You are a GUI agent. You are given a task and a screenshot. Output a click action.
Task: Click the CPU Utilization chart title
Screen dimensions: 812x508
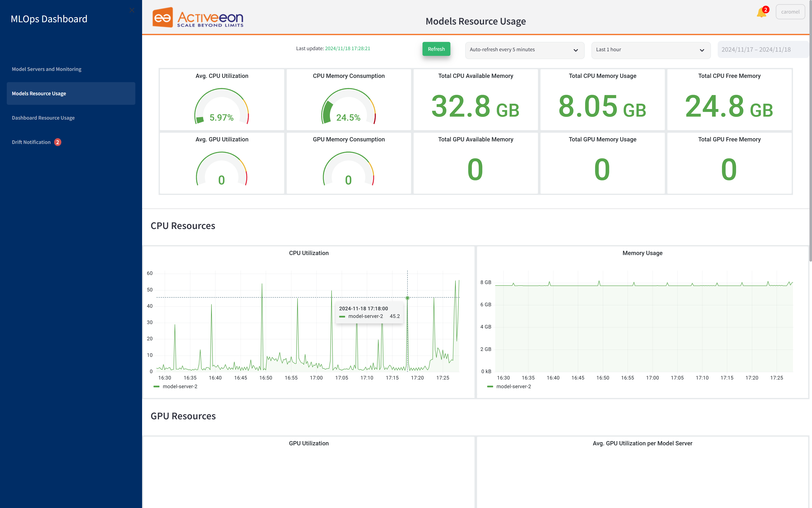(x=309, y=253)
